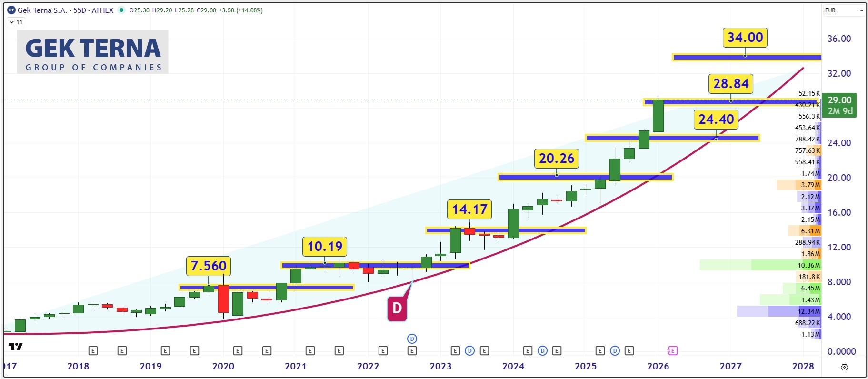The image size is (868, 379).
Task: Select the dividend D marker in 2025
Action: (x=615, y=351)
